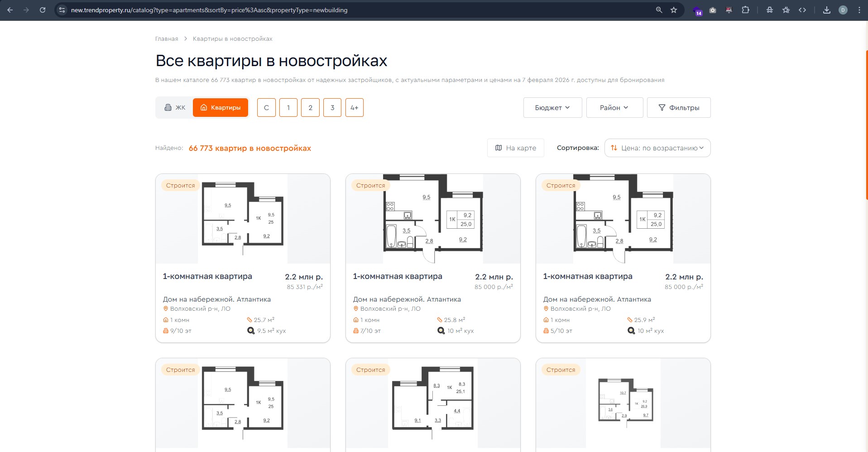Open browser extensions puzzle icon

tap(745, 10)
